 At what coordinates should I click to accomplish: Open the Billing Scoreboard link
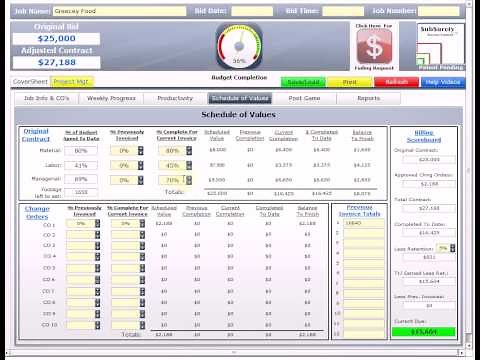pos(424,136)
